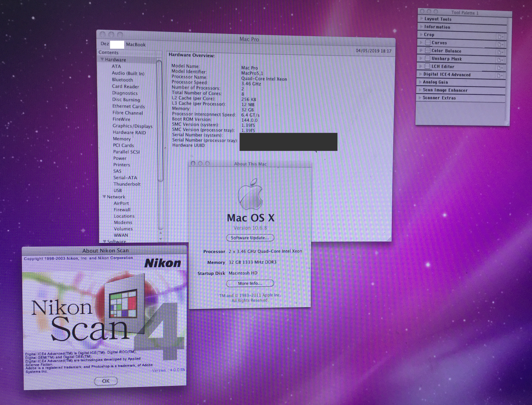The image size is (532, 405).
Task: Click OK in About Nikon Scan dialog
Action: [x=106, y=381]
